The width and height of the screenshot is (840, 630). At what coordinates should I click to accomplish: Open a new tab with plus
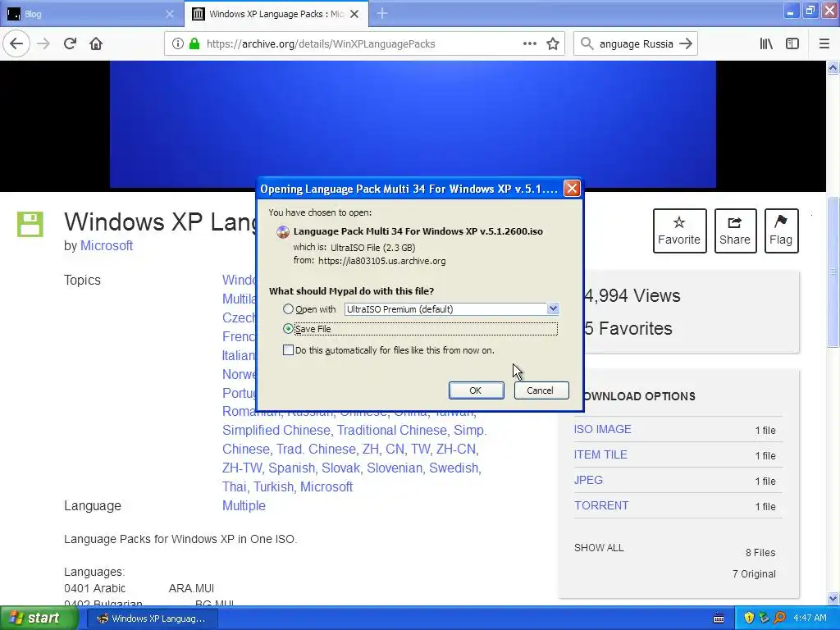382,13
